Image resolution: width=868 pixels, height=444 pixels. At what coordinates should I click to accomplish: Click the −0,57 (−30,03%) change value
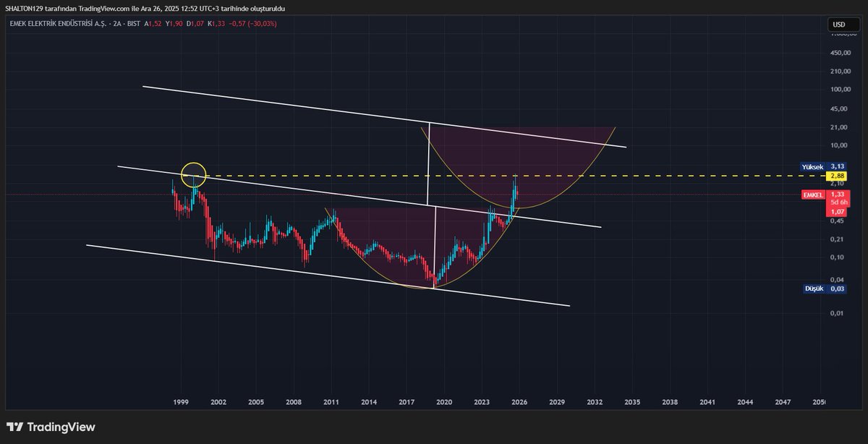click(253, 24)
